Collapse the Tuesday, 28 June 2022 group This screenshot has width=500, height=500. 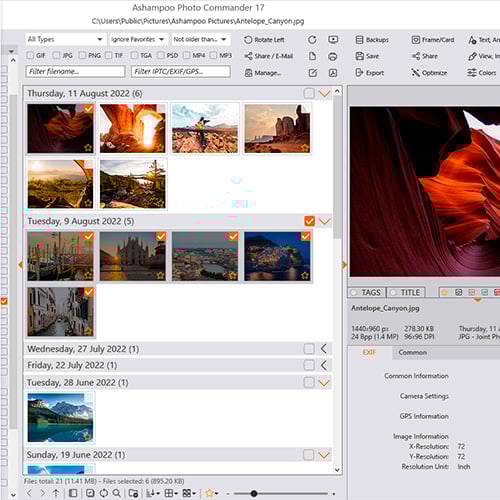[x=324, y=383]
